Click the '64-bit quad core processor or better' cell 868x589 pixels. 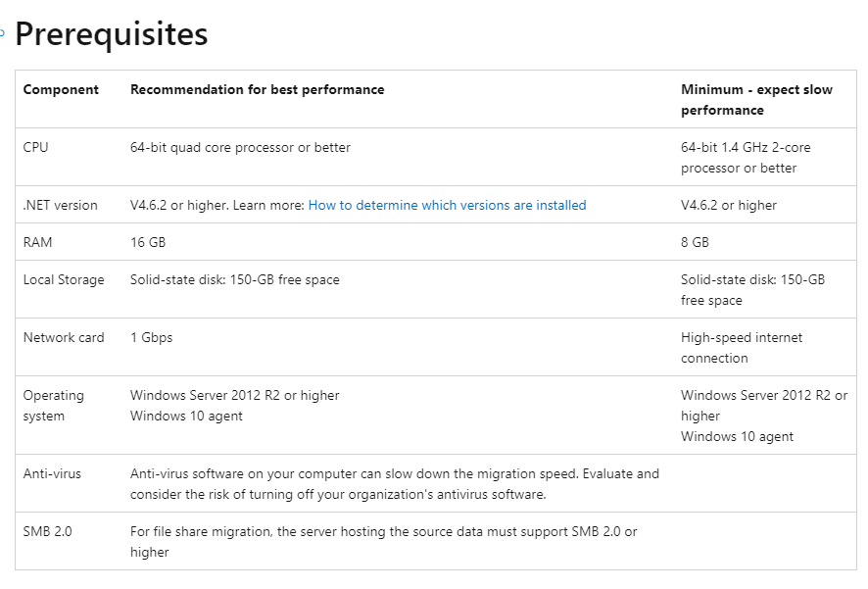[x=240, y=147]
